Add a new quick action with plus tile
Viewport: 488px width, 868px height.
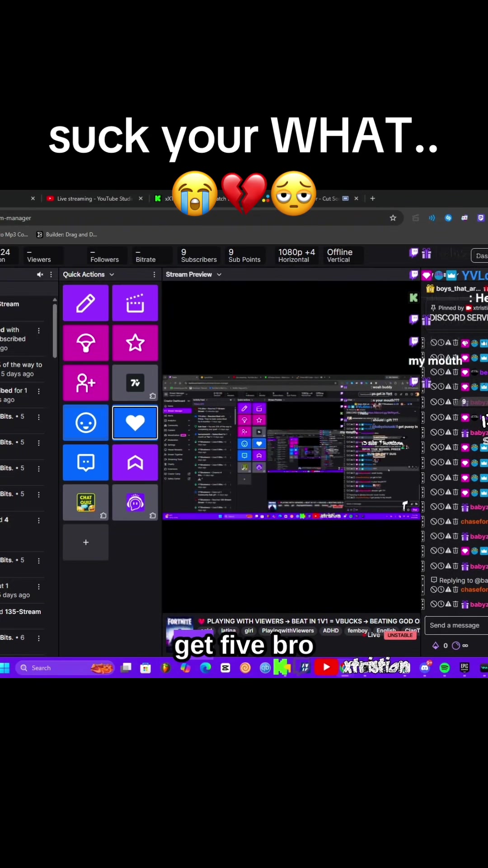pos(86,542)
